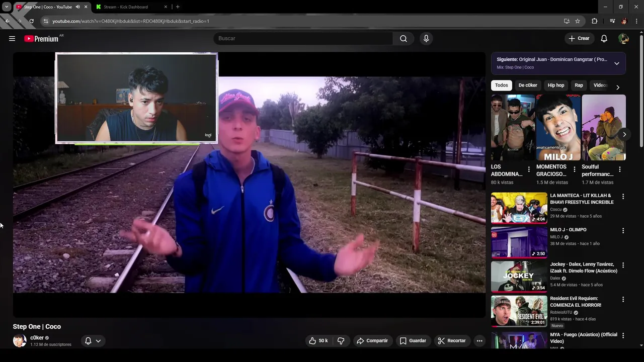
Task: Open the install/cast icon in address bar
Action: (567, 21)
